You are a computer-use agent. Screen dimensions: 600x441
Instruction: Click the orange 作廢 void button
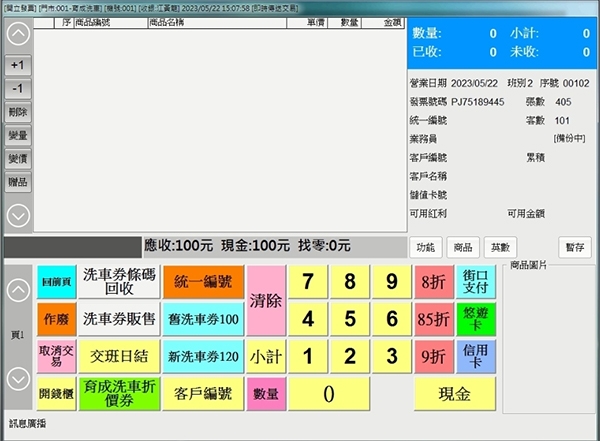coord(57,319)
